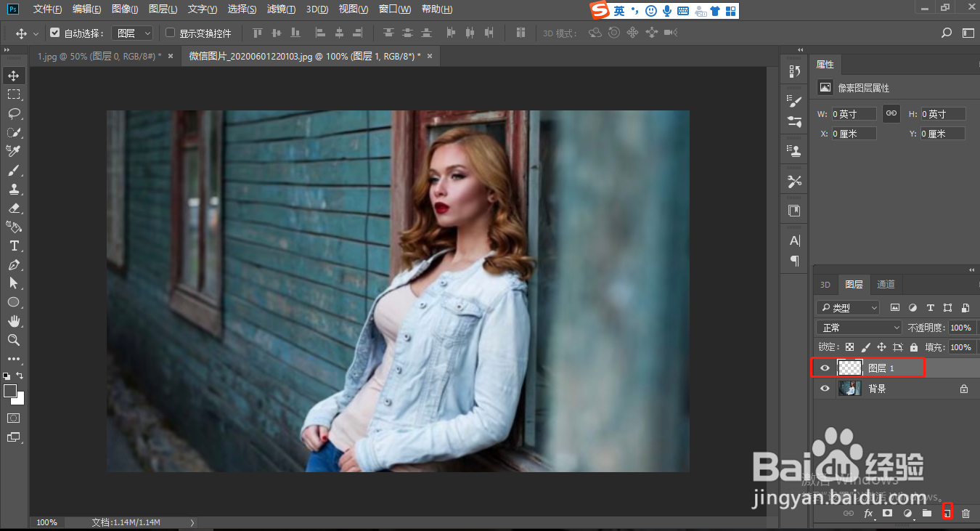
Task: Select the Rectangular Marquee tool
Action: click(14, 94)
